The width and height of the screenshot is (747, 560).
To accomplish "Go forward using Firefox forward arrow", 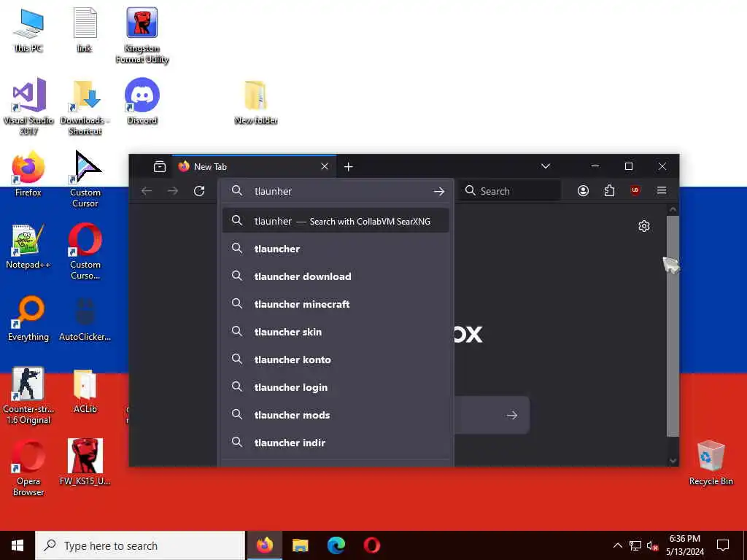I will point(173,191).
